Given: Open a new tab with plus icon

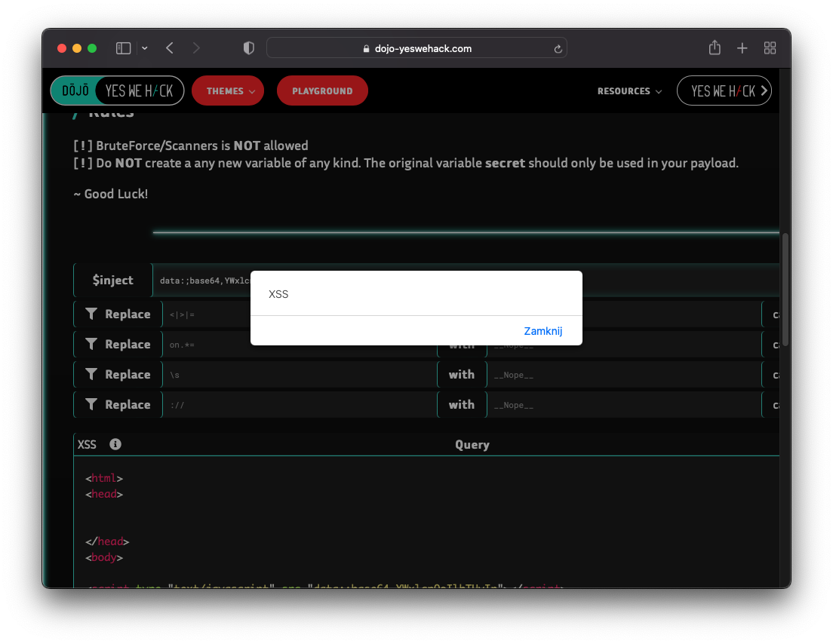Looking at the screenshot, I should (x=742, y=48).
